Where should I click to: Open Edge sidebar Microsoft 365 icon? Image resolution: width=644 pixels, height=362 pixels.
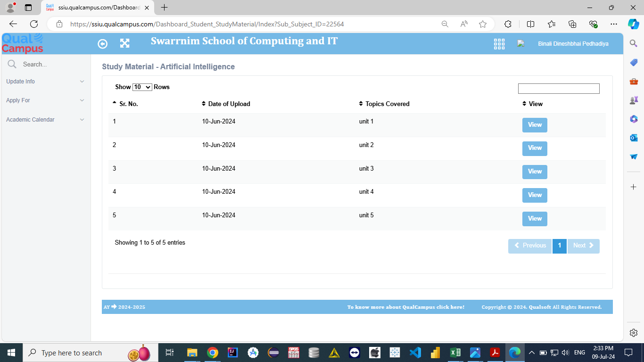click(634, 119)
